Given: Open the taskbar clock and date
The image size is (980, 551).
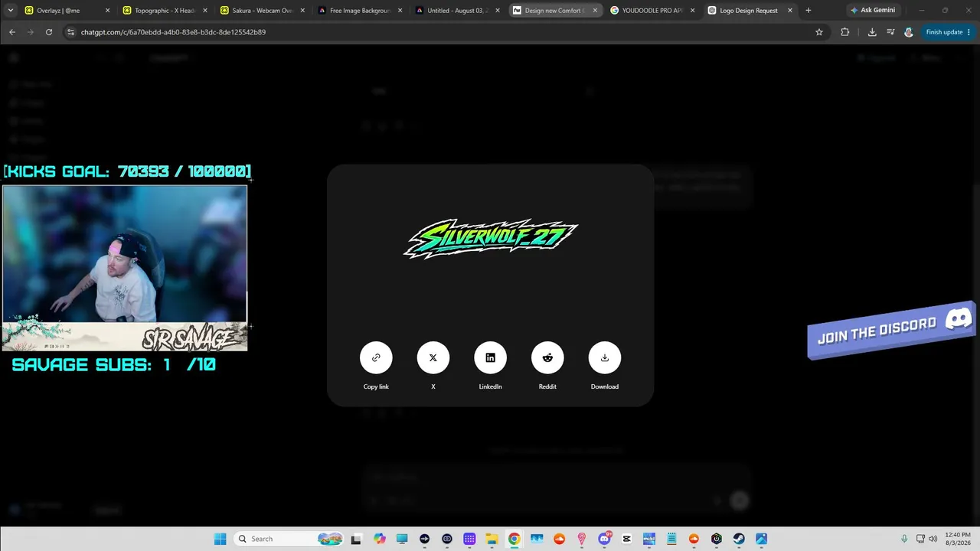Looking at the screenshot, I should [958, 539].
